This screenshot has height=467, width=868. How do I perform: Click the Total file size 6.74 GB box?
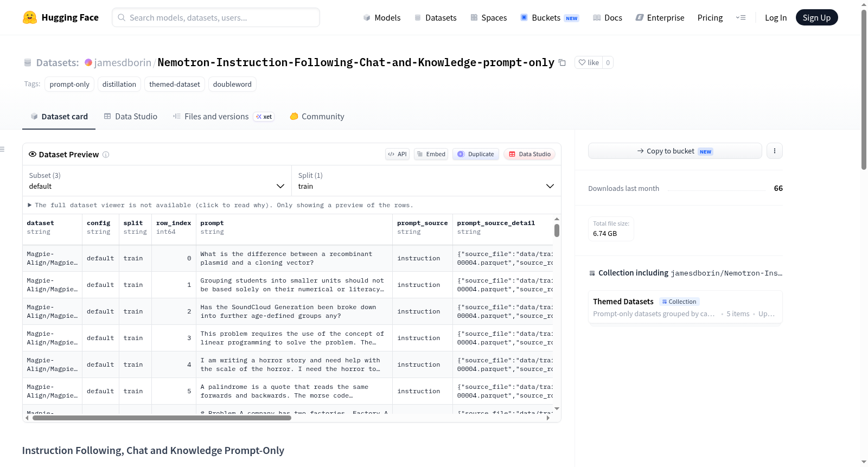pyautogui.click(x=611, y=228)
